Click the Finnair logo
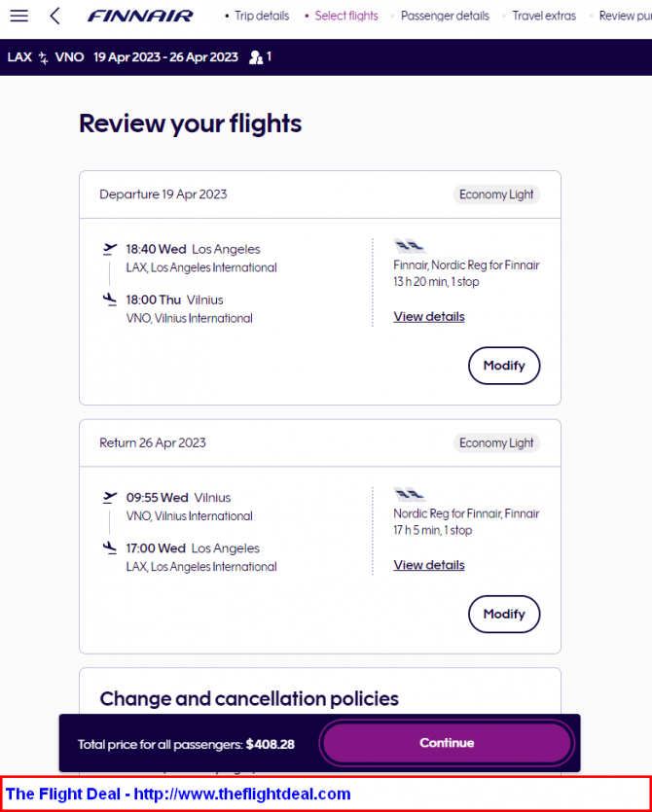652x812 pixels. [x=140, y=17]
